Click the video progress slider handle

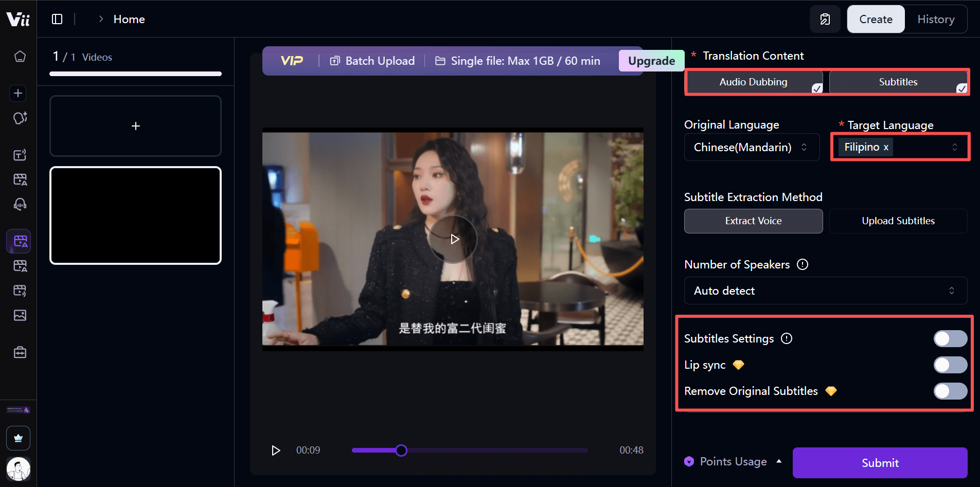tap(401, 450)
